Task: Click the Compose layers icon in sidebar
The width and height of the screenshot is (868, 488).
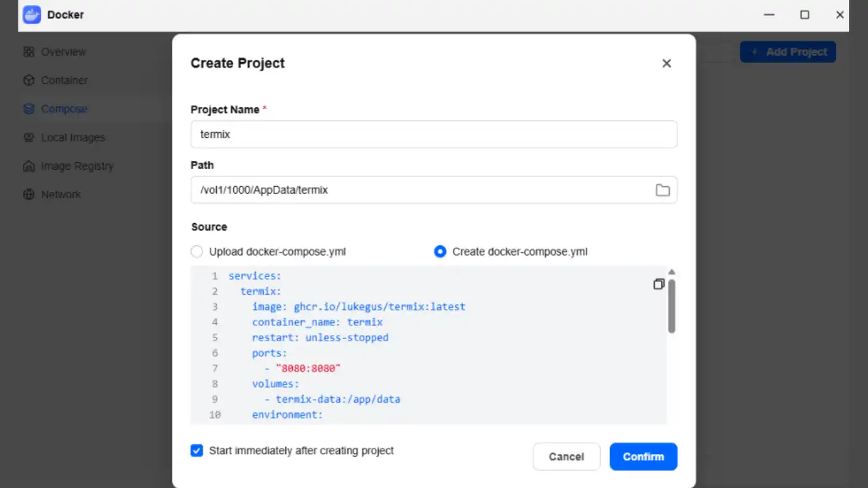Action: (29, 109)
